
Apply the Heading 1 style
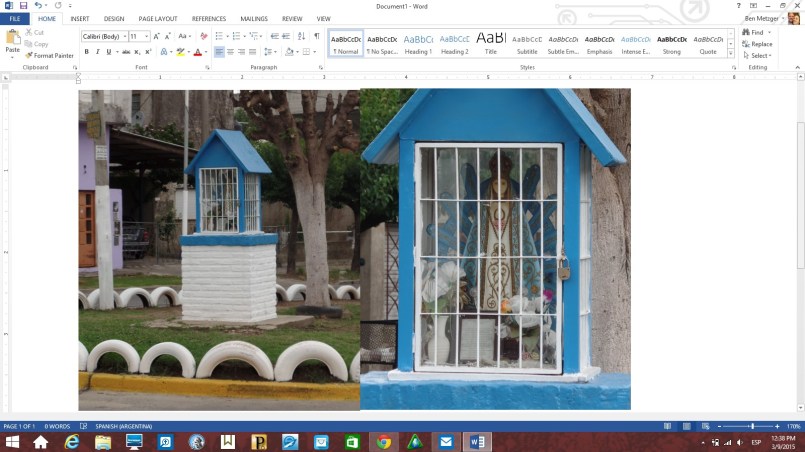(x=418, y=43)
